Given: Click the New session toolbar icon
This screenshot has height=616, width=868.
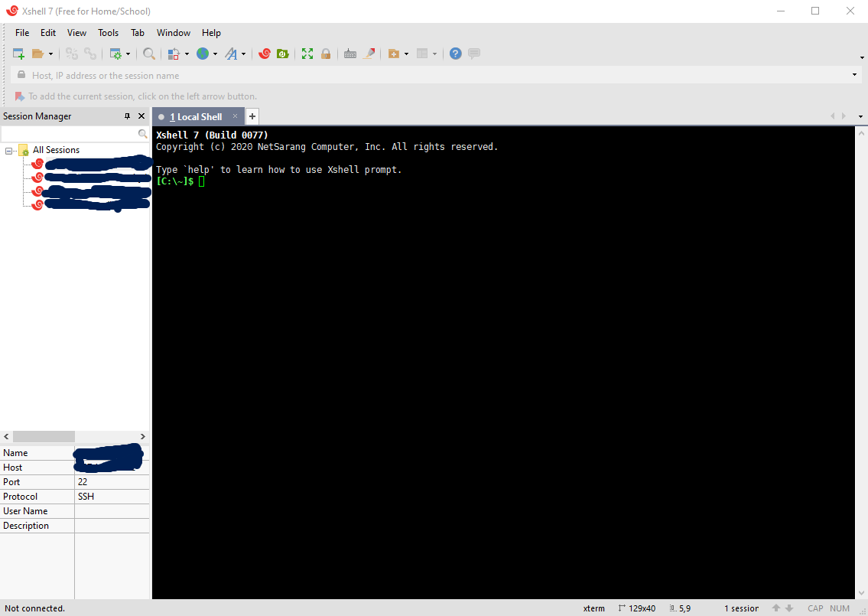Looking at the screenshot, I should [x=18, y=54].
